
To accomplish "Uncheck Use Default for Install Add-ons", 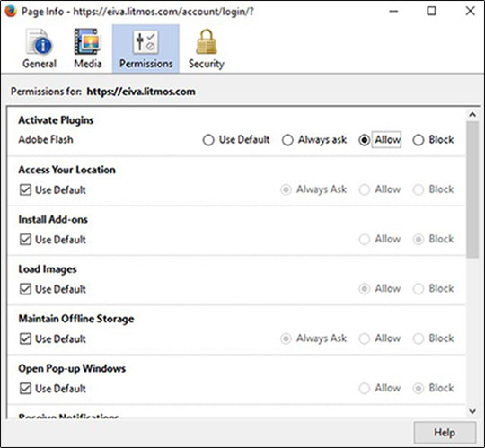I will pyautogui.click(x=25, y=240).
